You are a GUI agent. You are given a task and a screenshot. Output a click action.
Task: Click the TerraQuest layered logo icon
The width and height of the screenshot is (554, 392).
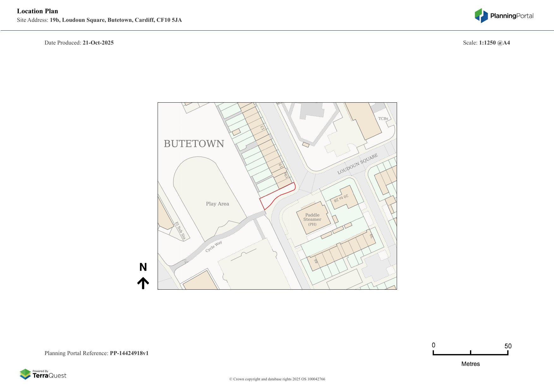(x=25, y=374)
